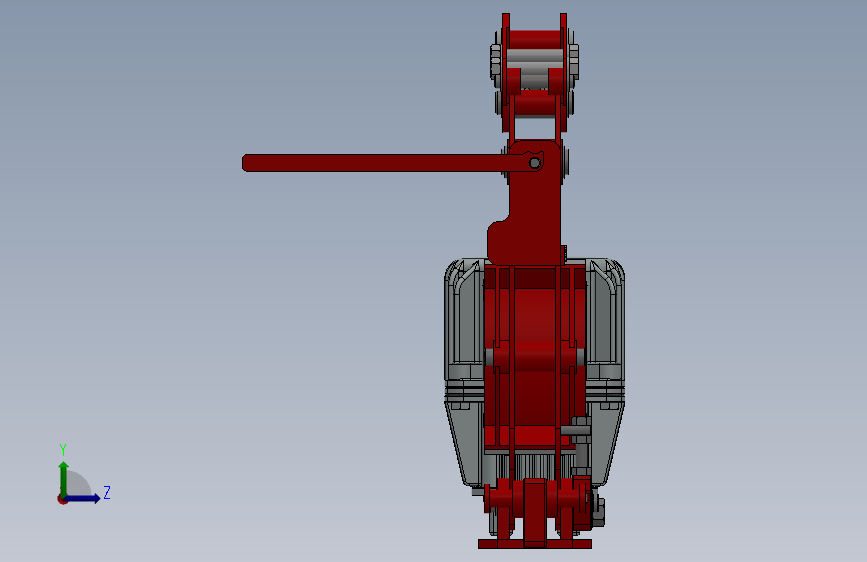Select the hex bolt at the bottom right of the model
Image resolution: width=867 pixels, height=562 pixels.
pyautogui.click(x=599, y=510)
